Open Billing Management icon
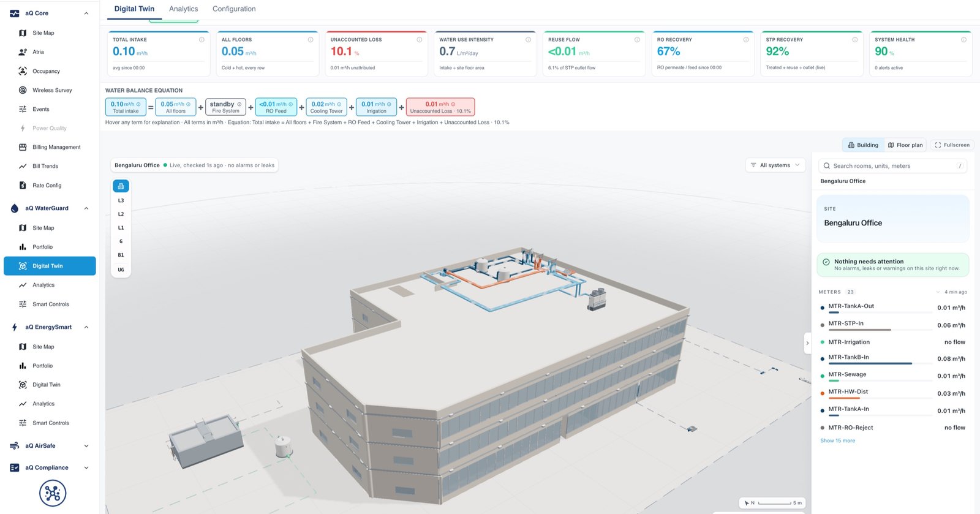 (x=23, y=147)
